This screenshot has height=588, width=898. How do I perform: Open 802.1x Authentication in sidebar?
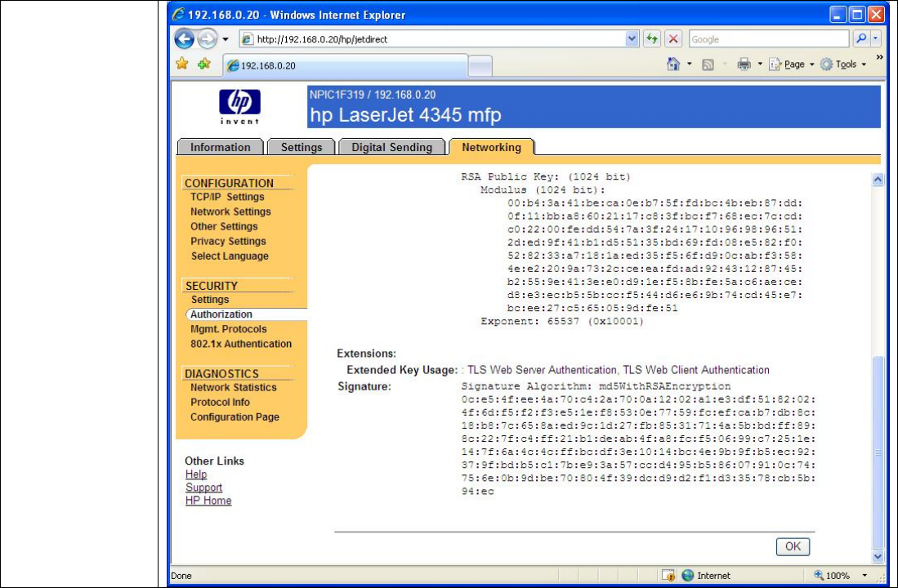coord(241,344)
